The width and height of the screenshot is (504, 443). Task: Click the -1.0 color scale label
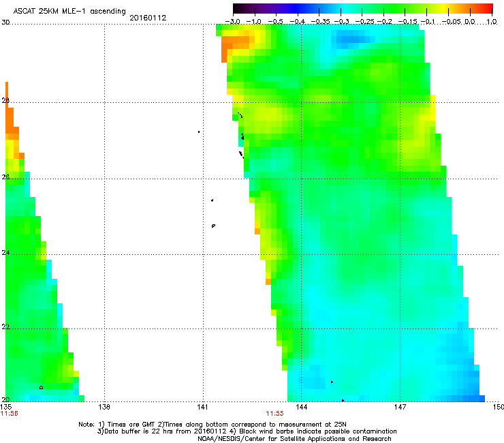(254, 22)
